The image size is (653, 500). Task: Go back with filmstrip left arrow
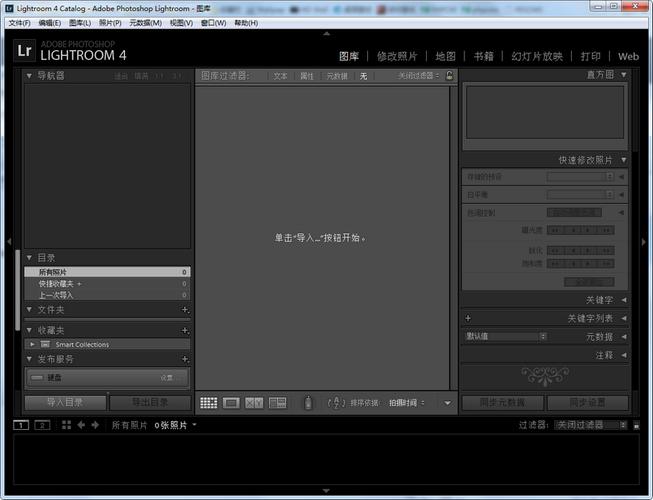81,425
